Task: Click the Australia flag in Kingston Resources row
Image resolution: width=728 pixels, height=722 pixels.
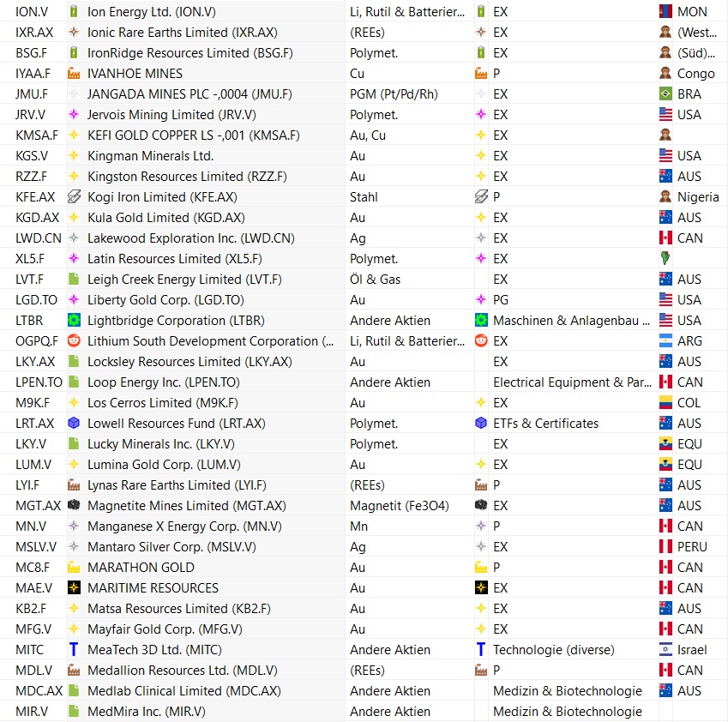Action: point(665,176)
